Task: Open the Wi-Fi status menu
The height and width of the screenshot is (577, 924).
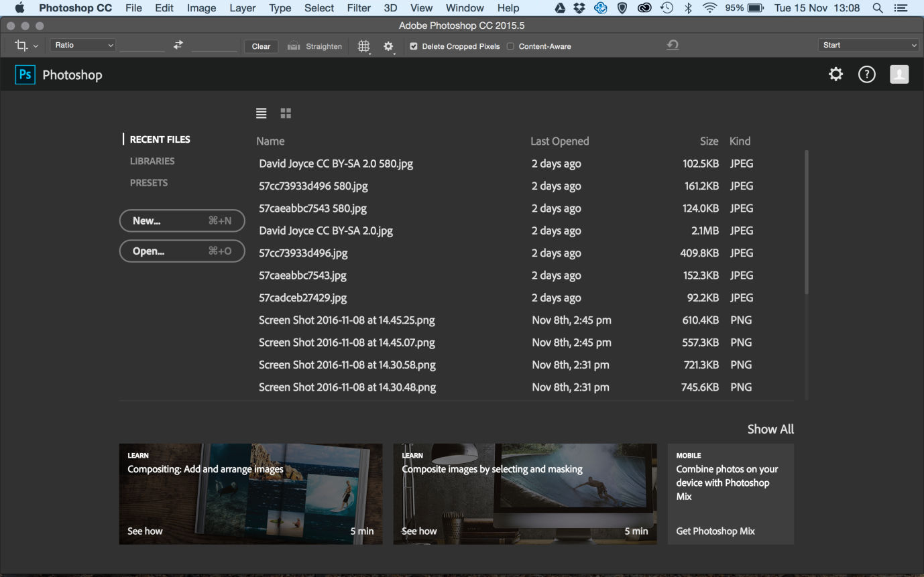Action: (x=709, y=8)
